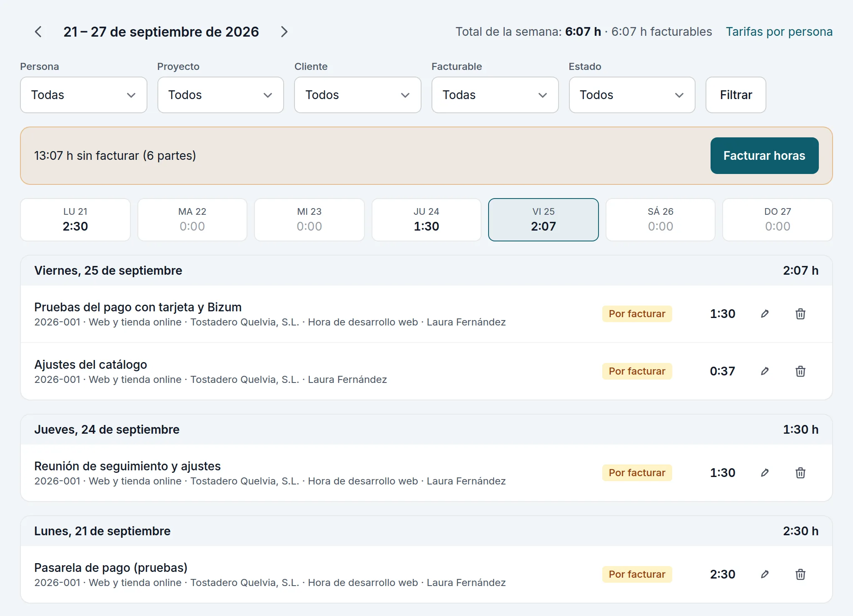The width and height of the screenshot is (853, 616).
Task: Open the Tarifas por persona link
Action: pos(779,32)
